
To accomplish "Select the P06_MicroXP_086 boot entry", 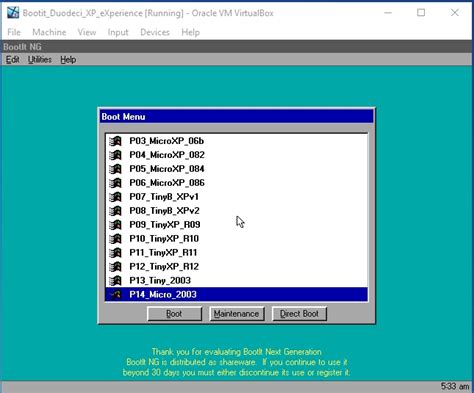I will click(x=237, y=183).
